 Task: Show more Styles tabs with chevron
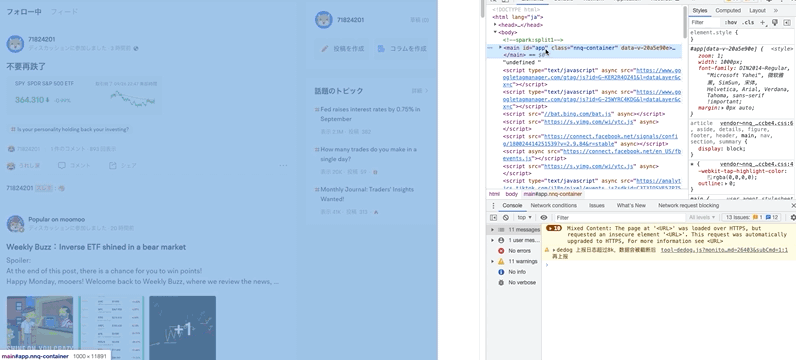776,10
